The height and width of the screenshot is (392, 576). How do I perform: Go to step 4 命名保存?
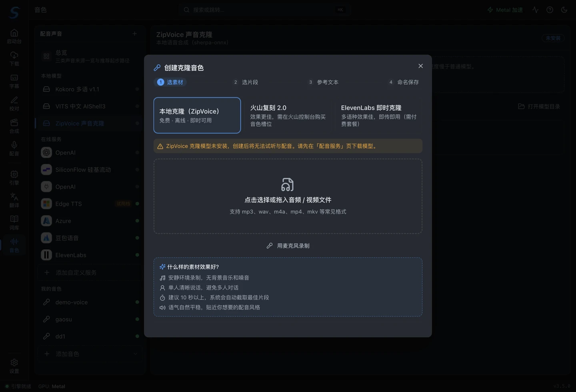(x=404, y=82)
